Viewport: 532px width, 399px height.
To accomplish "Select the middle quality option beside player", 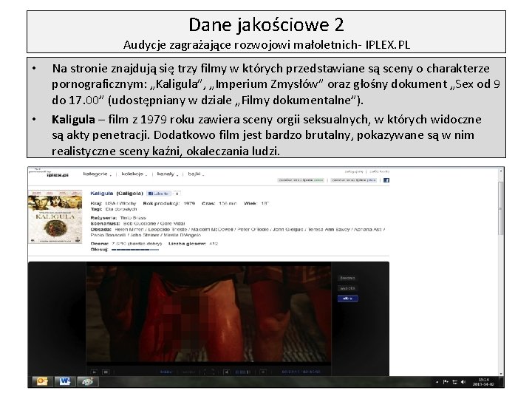I will click(x=347, y=288).
